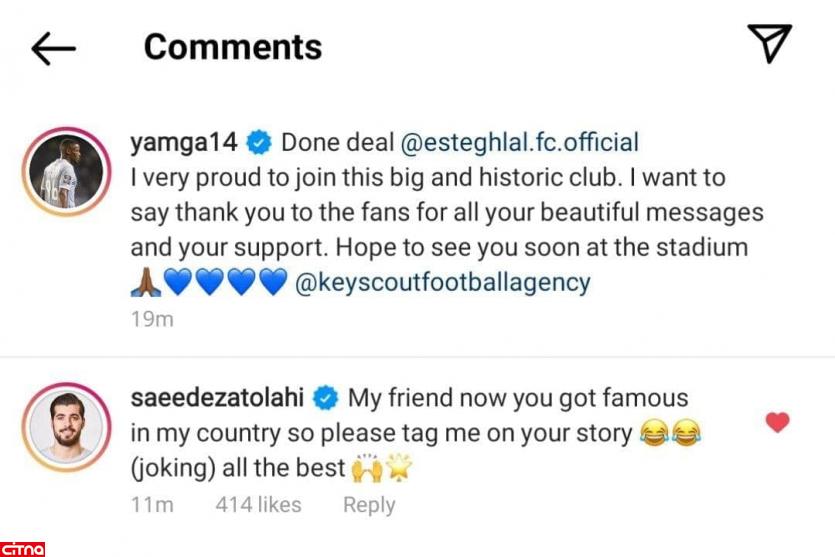
Task: Tap the laughing emojis in saeedezatolahi's comment
Action: [x=670, y=434]
